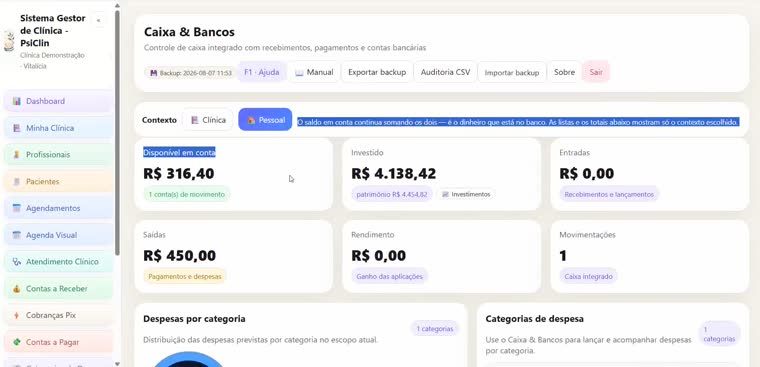Click the Cobranças Pix lightning icon

(17, 315)
